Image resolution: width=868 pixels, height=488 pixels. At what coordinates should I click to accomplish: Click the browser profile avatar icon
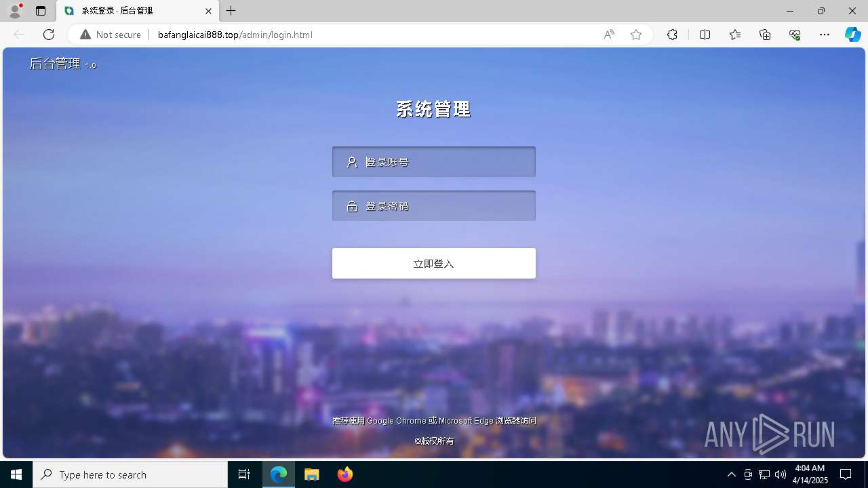click(x=15, y=11)
